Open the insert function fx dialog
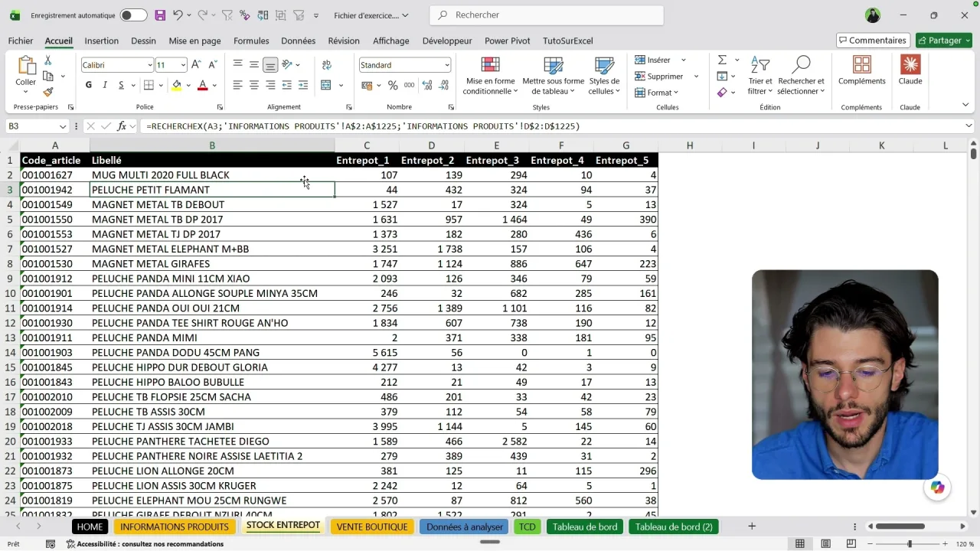This screenshot has height=551, width=980. (x=122, y=126)
